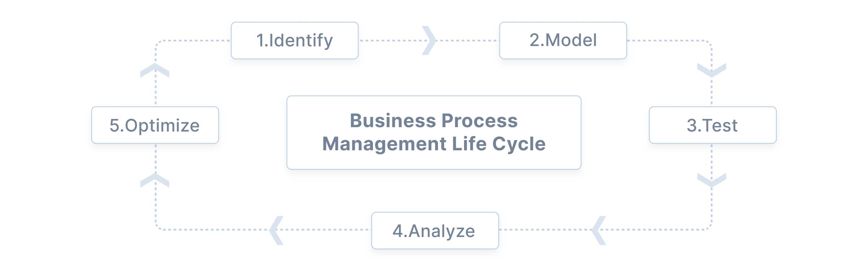Click the down chevron beneath the Test box

coord(711,180)
